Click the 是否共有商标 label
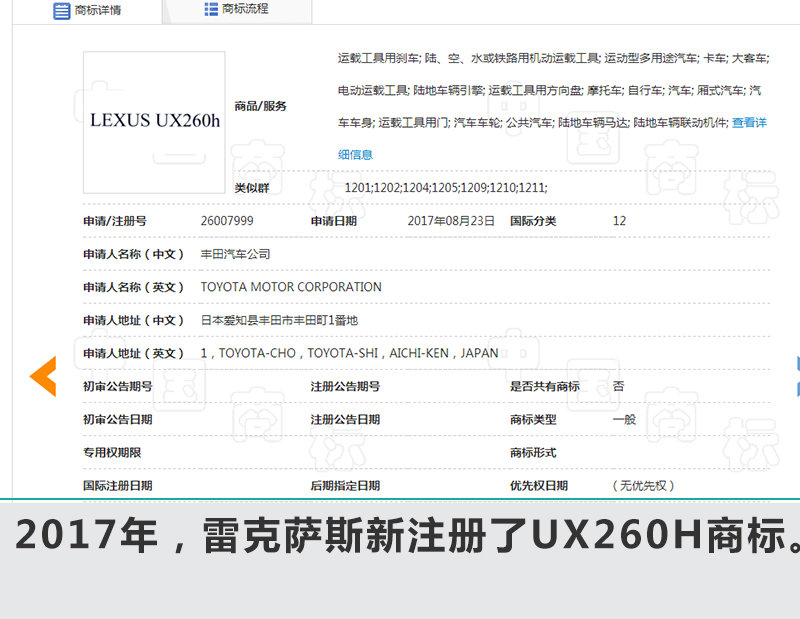This screenshot has width=800, height=619. pyautogui.click(x=545, y=386)
